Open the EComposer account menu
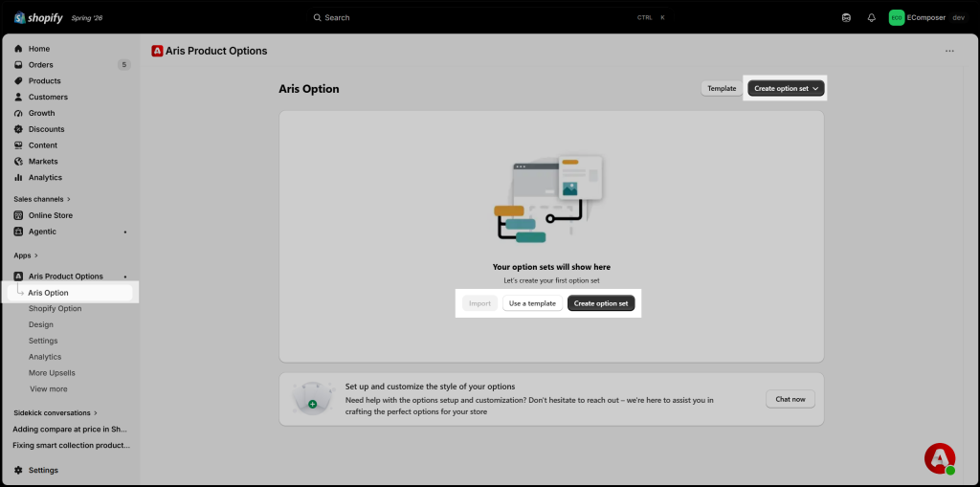This screenshot has width=980, height=487. tap(927, 17)
